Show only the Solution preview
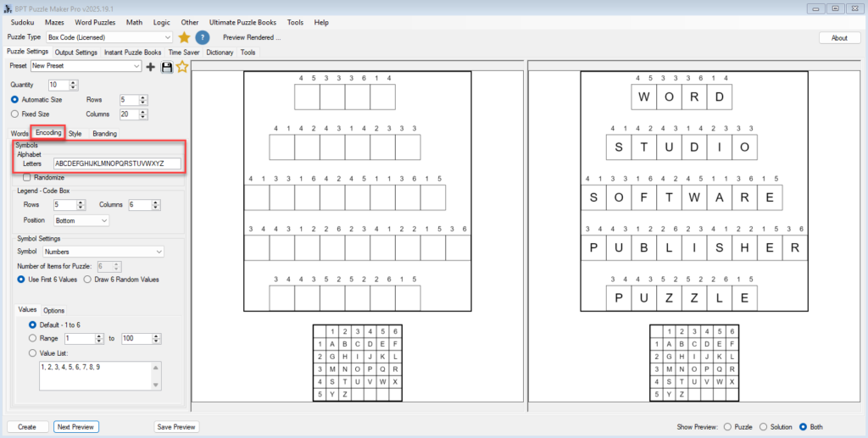The width and height of the screenshot is (868, 438). (764, 427)
